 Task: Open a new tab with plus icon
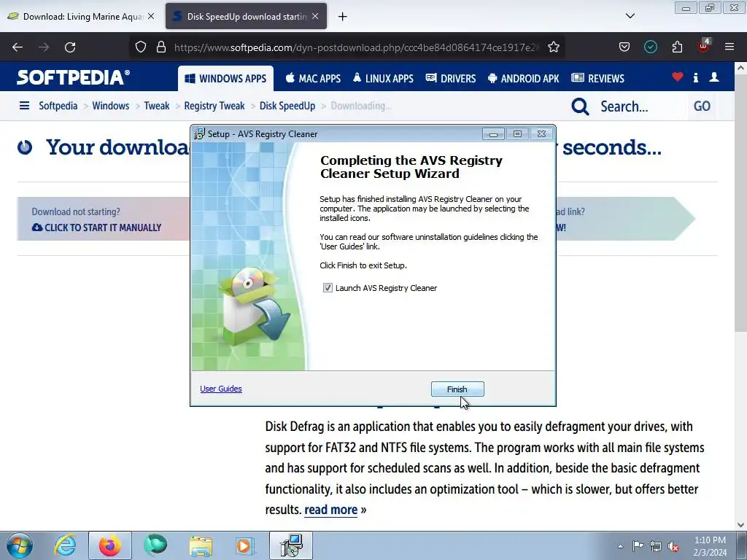click(343, 17)
